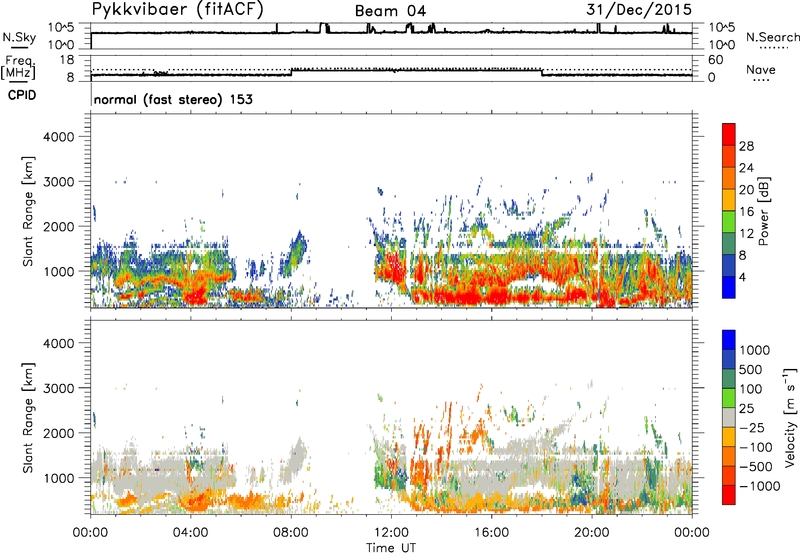Click the 16:00 time axis tick label
The height and width of the screenshot is (554, 800).
coord(491,533)
